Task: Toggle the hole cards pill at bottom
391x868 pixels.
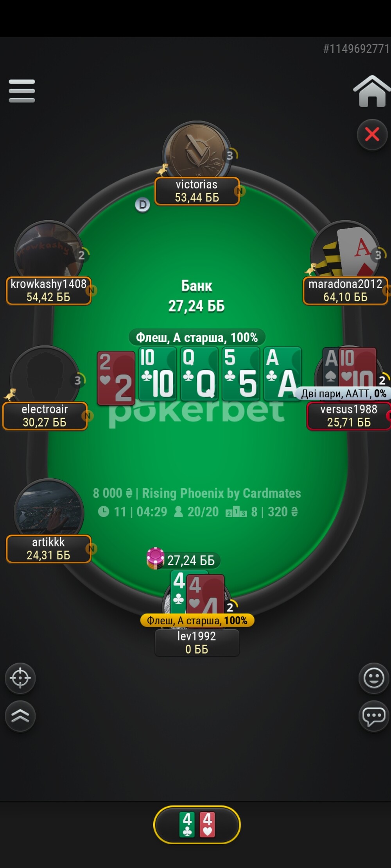Action: [197, 825]
